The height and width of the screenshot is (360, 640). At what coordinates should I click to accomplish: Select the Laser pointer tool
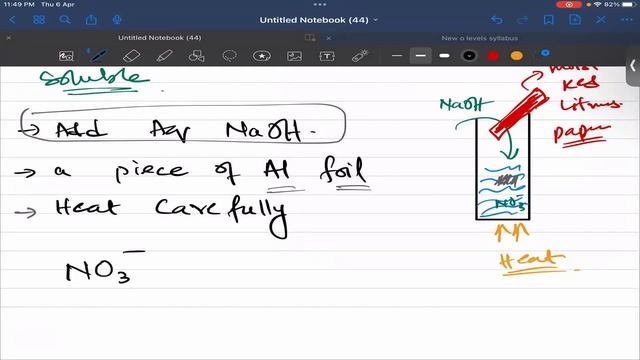pos(360,56)
